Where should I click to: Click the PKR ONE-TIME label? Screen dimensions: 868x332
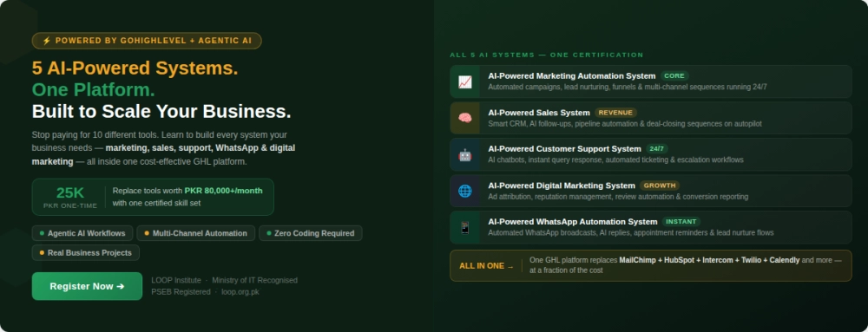pos(70,205)
